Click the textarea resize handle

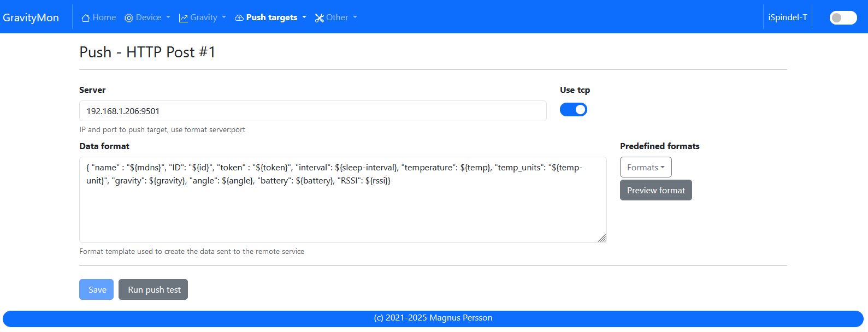click(601, 238)
